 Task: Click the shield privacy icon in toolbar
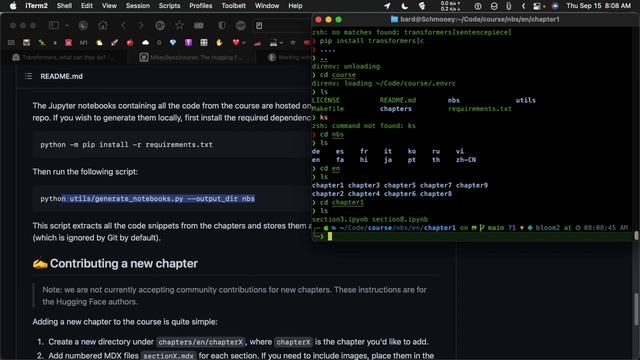[222, 26]
